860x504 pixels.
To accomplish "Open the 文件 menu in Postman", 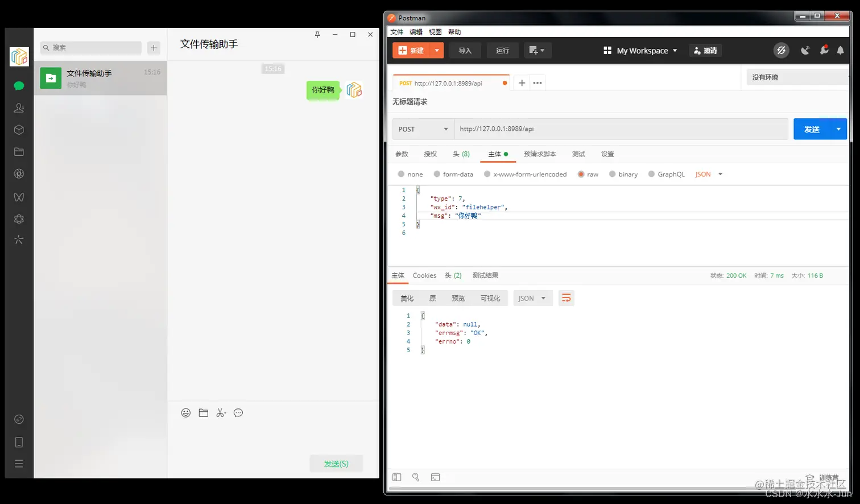I will [x=397, y=32].
